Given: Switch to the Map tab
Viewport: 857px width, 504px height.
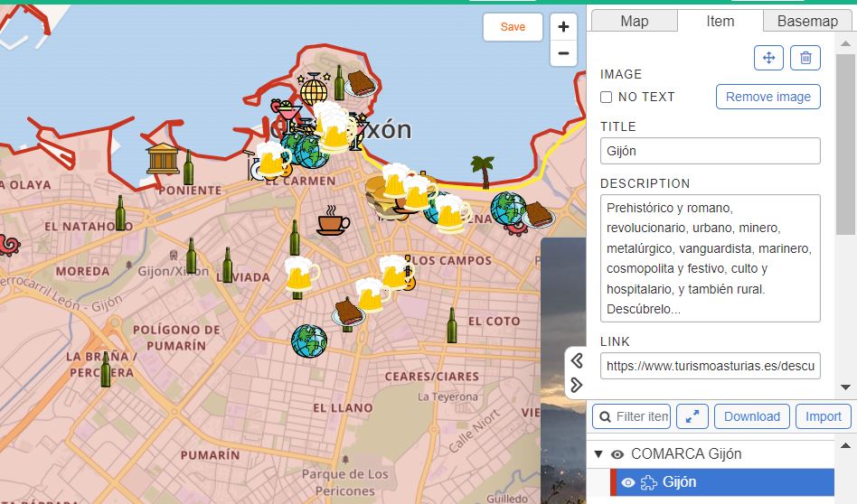Looking at the screenshot, I should click(634, 22).
